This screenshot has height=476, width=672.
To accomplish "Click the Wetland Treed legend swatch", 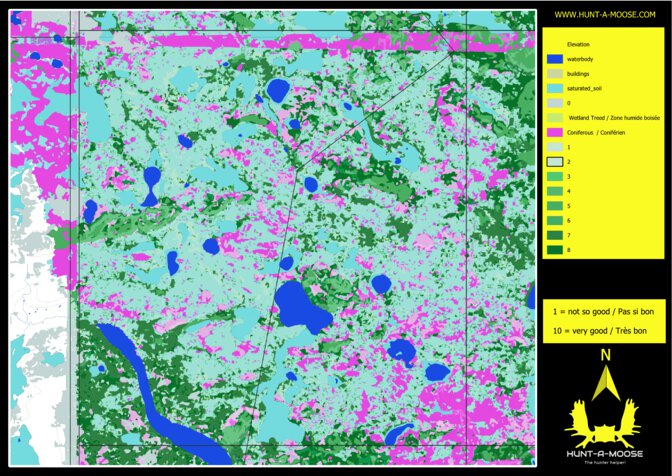I will click(555, 118).
